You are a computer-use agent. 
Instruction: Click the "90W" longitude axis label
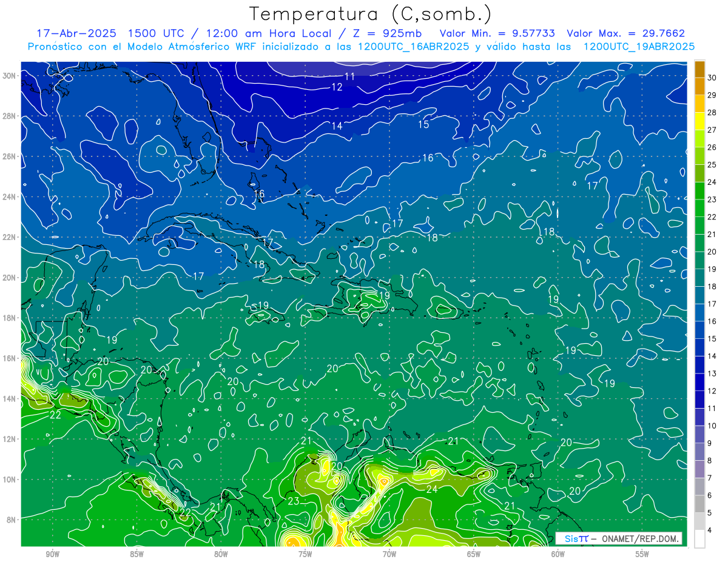click(x=52, y=554)
